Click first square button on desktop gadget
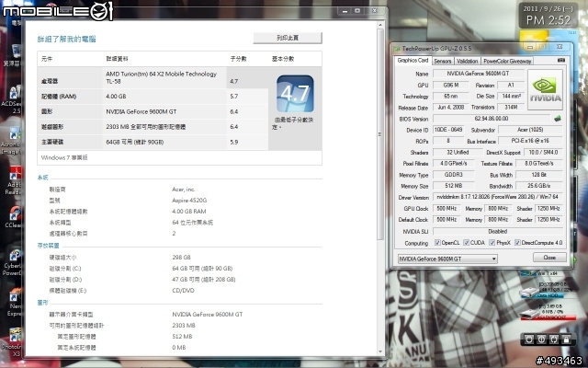Image resolution: width=588 pixels, height=368 pixels. [x=529, y=339]
